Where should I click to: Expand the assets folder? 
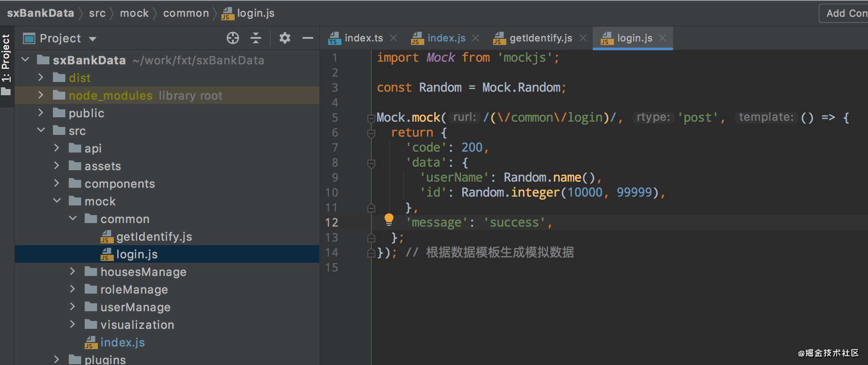[56, 166]
